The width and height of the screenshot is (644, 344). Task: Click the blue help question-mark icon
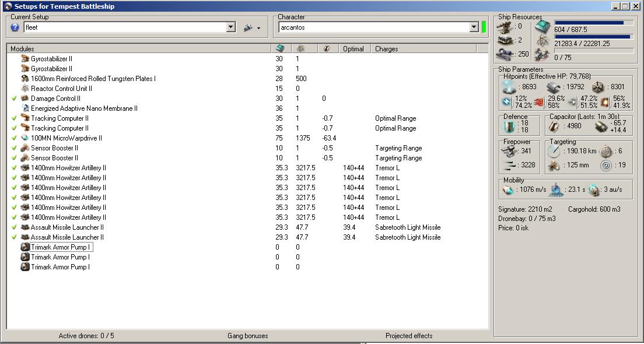coord(15,27)
